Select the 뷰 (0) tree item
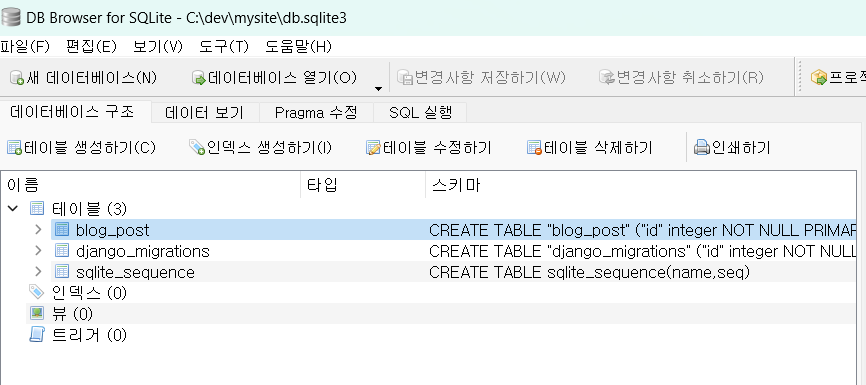This screenshot has height=385, width=866. click(x=72, y=314)
